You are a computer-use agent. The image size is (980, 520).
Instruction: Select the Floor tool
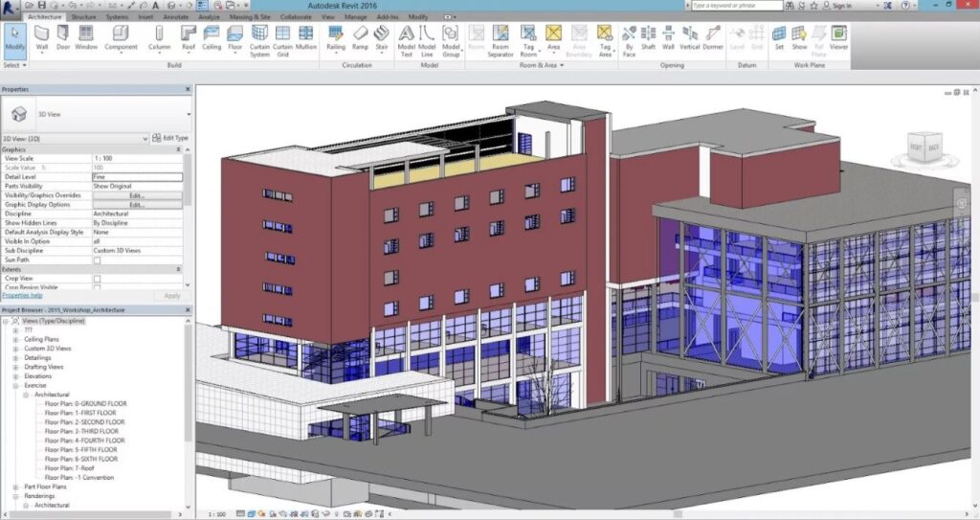(235, 39)
